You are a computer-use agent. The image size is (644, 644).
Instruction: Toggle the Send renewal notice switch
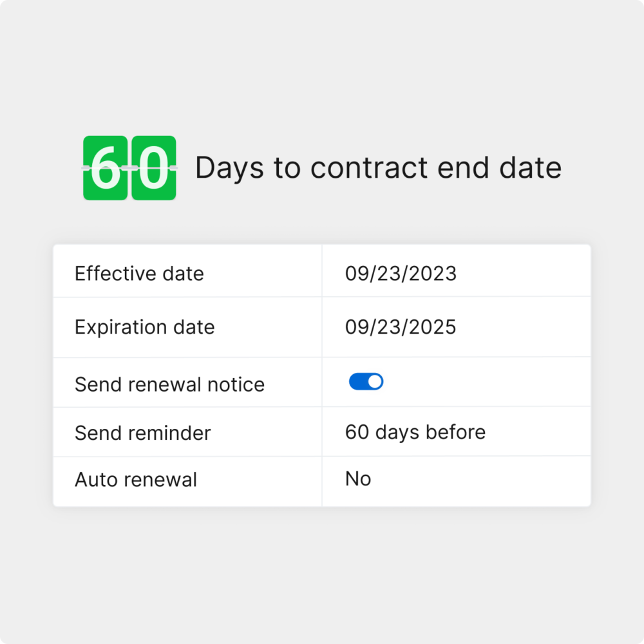click(366, 382)
